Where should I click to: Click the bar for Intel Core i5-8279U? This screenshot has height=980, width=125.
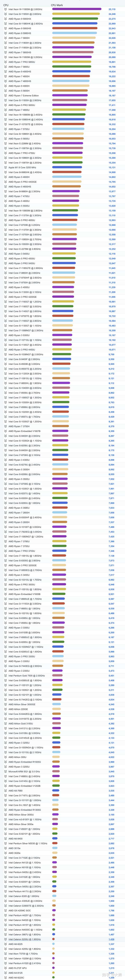(60, 465)
